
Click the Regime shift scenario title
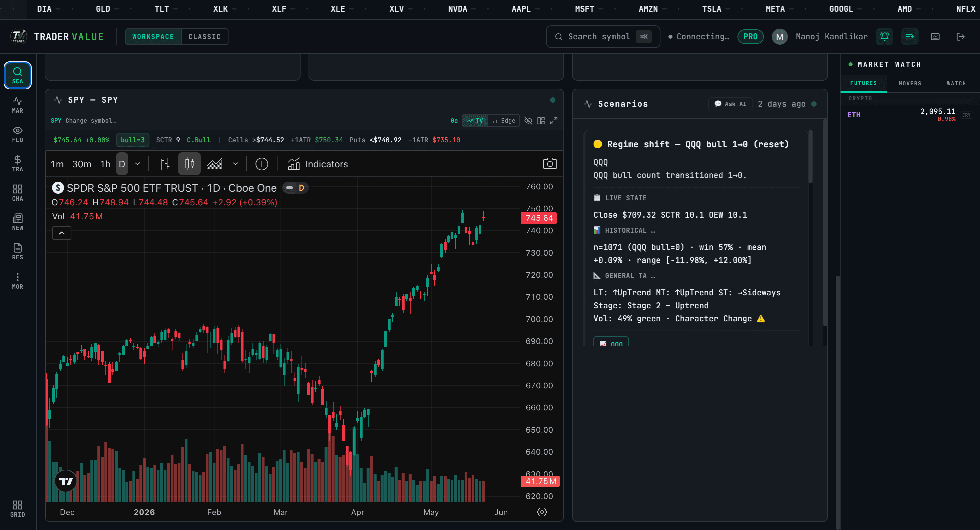(698, 144)
